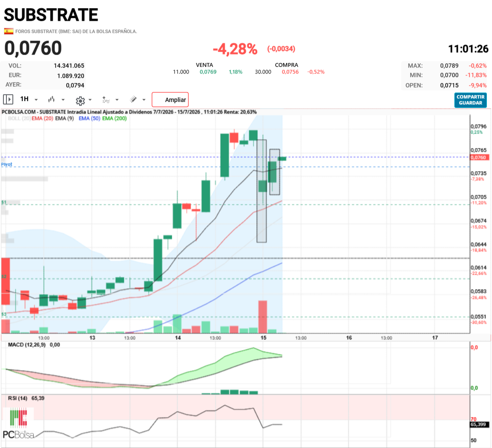
Task: Click the PCBolsa logo
Action: click(18, 423)
